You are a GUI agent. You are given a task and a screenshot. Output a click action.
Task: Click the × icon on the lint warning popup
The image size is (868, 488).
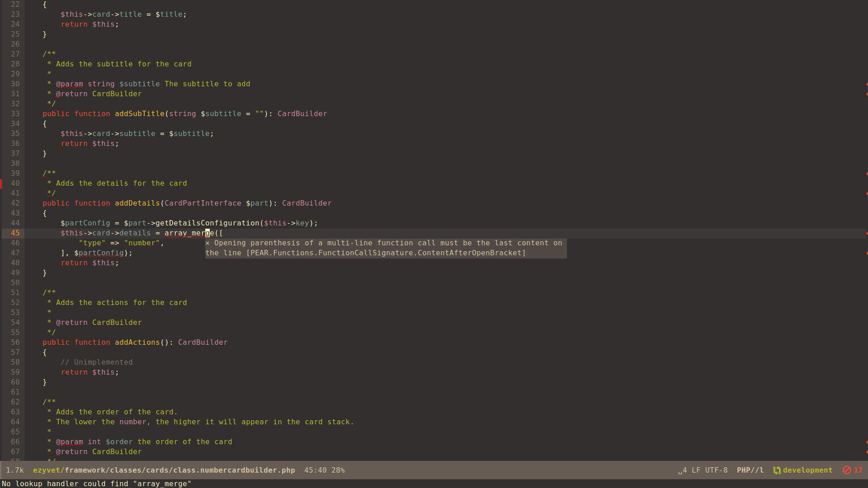pos(207,243)
